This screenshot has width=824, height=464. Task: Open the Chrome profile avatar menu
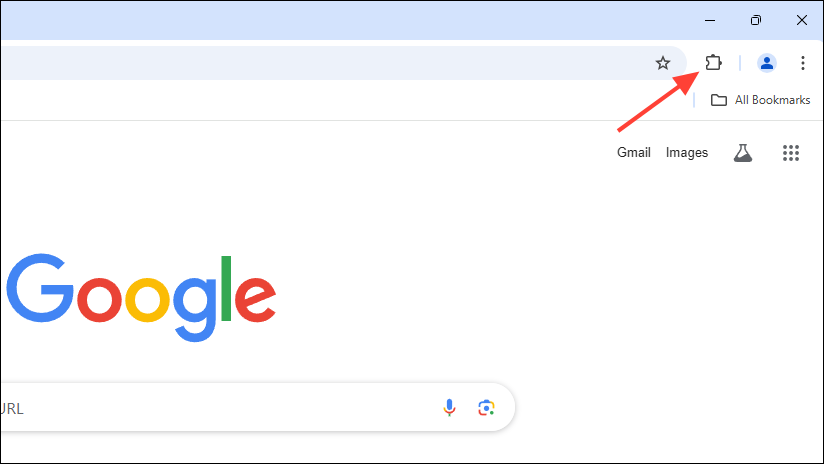pyautogui.click(x=767, y=63)
